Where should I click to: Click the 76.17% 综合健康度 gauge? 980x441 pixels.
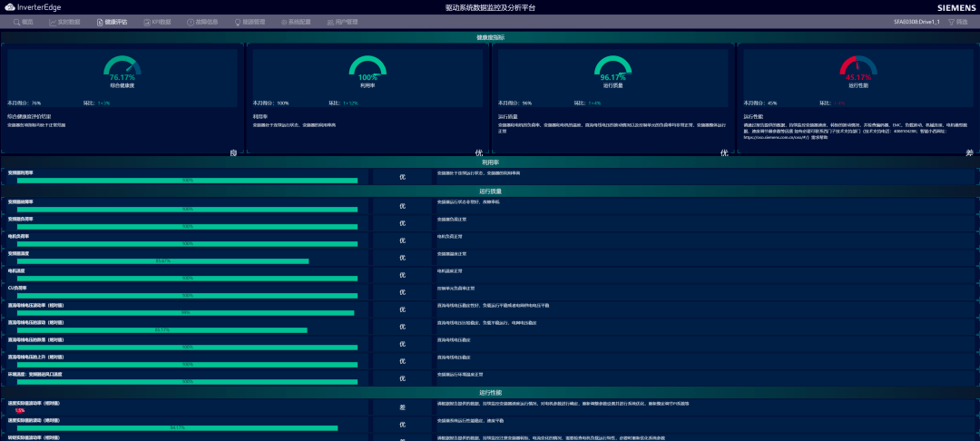122,69
